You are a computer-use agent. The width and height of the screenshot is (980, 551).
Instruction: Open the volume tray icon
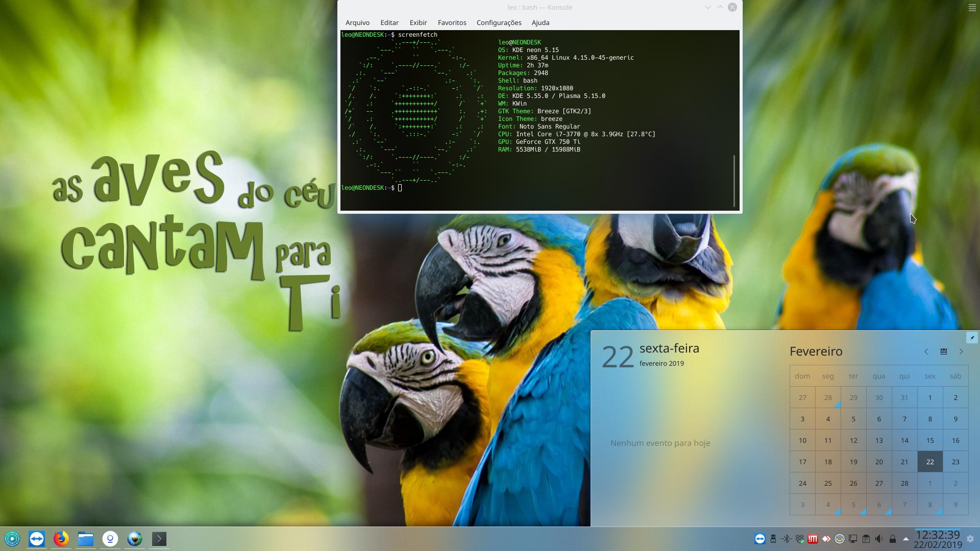click(x=879, y=539)
